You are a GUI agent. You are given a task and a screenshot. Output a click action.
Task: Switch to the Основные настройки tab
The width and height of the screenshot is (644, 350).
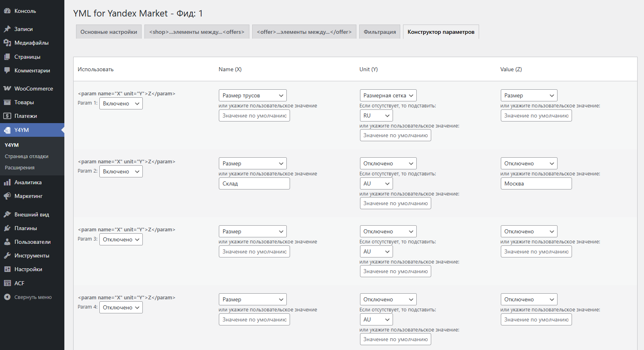pos(109,32)
